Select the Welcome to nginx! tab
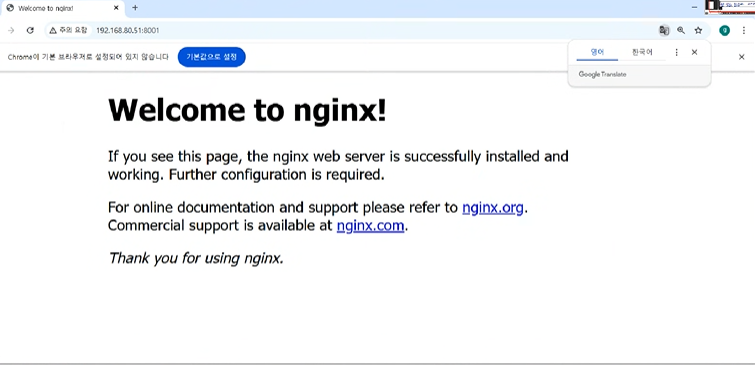The width and height of the screenshot is (755, 365). coord(63,9)
